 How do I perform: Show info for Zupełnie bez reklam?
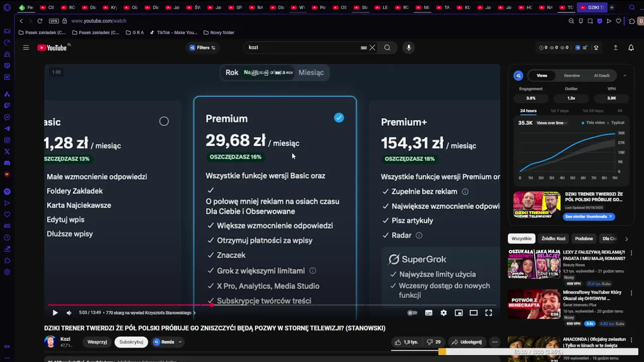[465, 192]
